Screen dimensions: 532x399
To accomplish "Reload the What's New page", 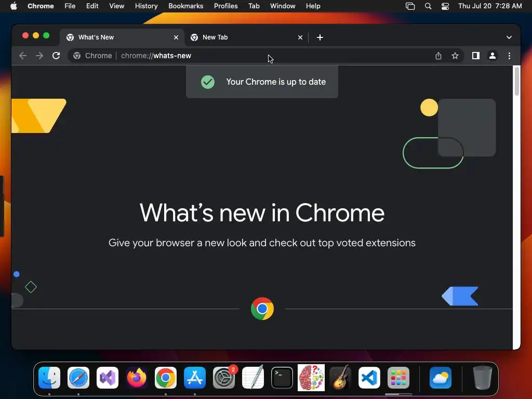I will tap(56, 56).
